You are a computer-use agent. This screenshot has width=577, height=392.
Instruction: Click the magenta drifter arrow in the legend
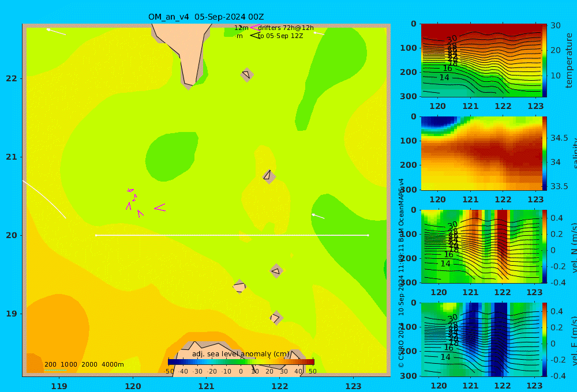pyautogui.click(x=255, y=28)
